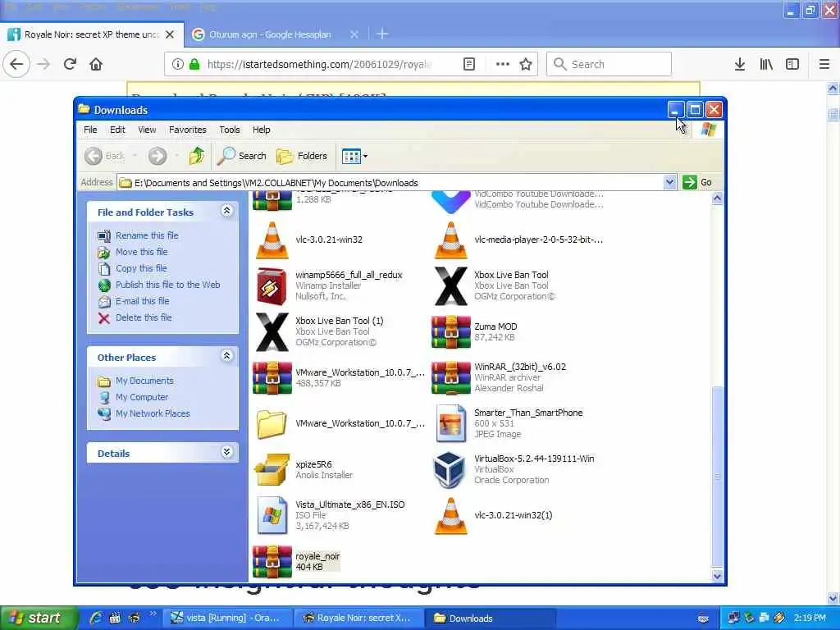
Task: Toggle the Folders pane button
Action: point(302,156)
